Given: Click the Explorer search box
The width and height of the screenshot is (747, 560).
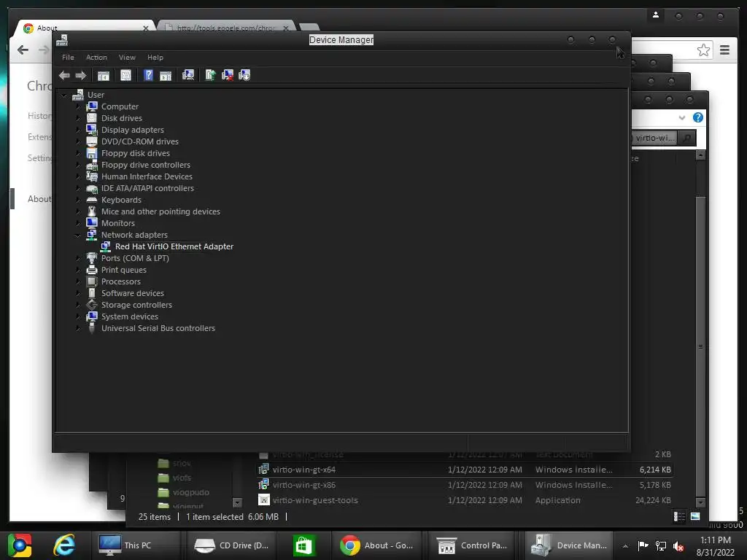Looking at the screenshot, I should click(x=654, y=138).
